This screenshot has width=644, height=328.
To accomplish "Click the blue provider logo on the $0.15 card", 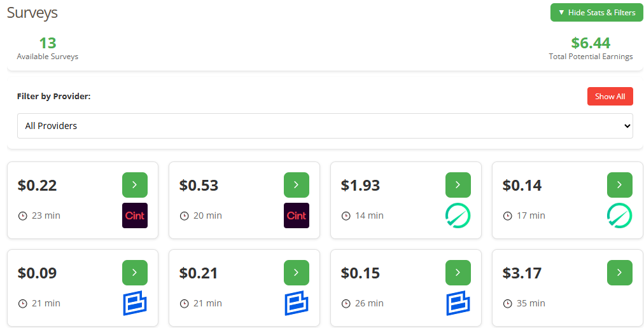I will click(458, 303).
